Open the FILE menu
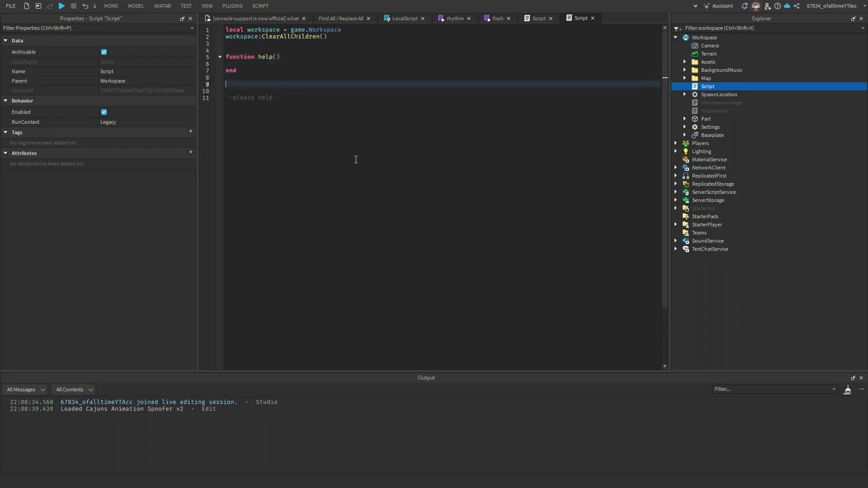868x488 pixels. coord(11,5)
